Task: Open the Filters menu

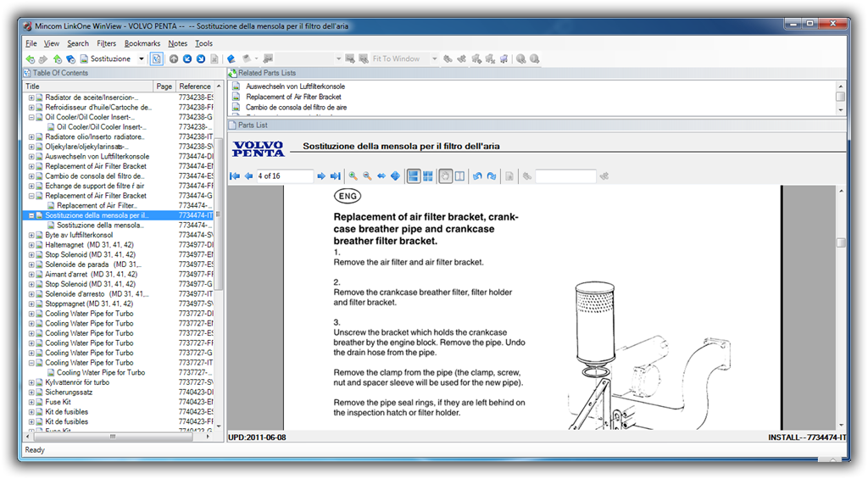Action: tap(106, 43)
